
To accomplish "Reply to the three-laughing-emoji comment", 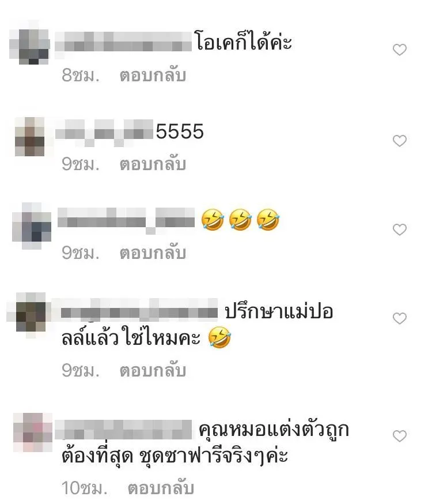I will point(153,253).
